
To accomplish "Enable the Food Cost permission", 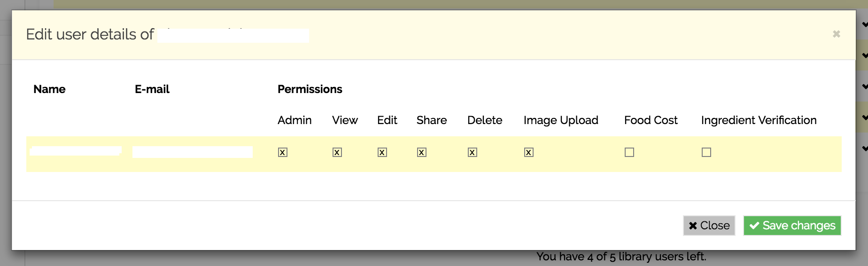I will point(629,152).
